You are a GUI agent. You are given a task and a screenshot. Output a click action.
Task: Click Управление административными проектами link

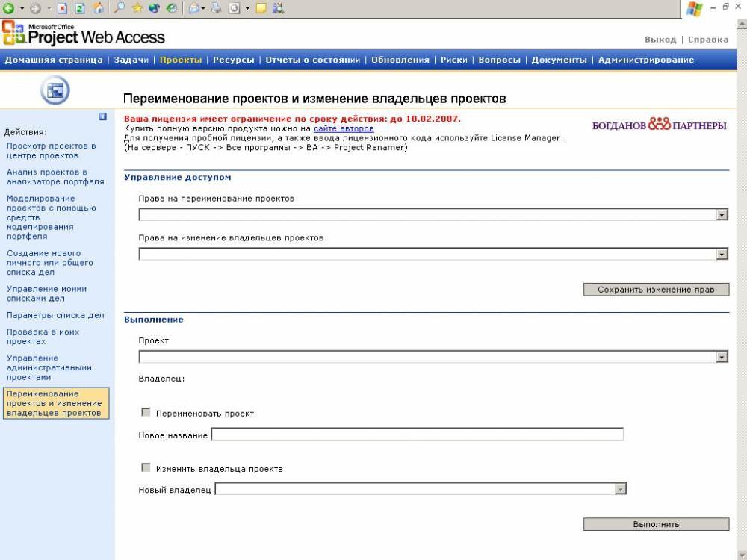point(49,367)
